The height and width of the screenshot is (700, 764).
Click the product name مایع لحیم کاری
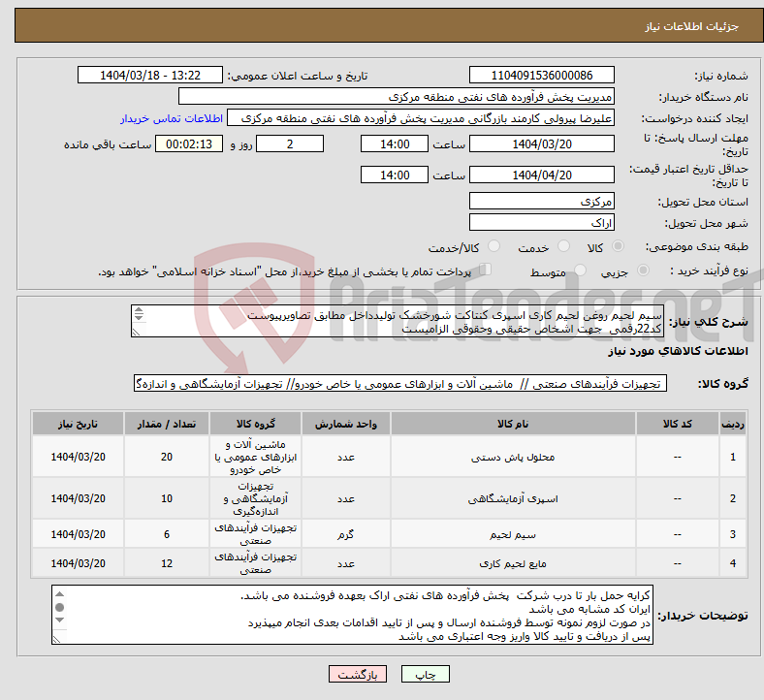click(x=513, y=563)
